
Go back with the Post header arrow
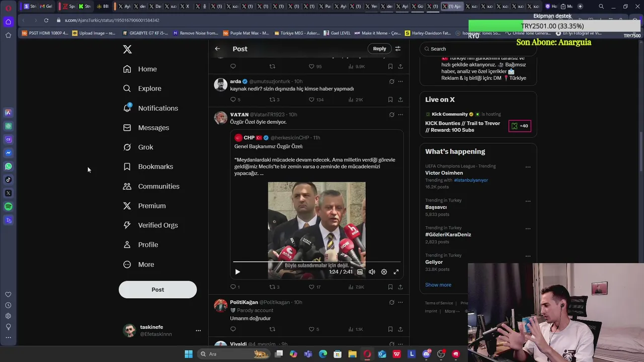click(217, 49)
